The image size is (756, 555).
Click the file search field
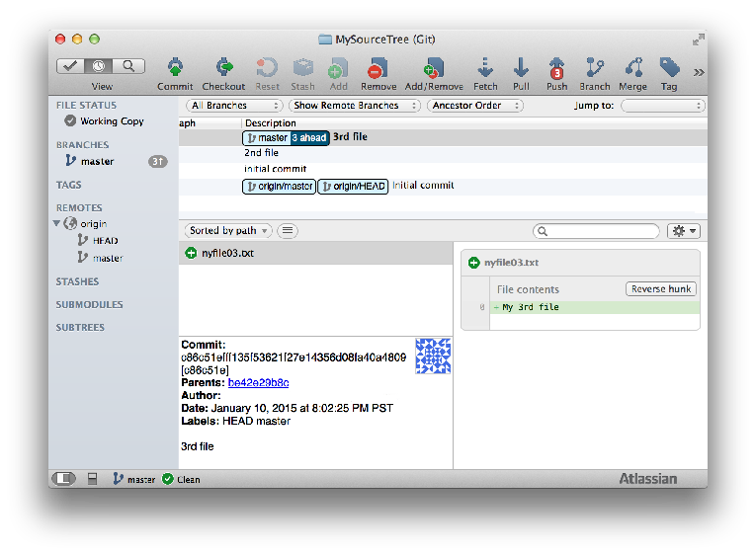(x=596, y=231)
